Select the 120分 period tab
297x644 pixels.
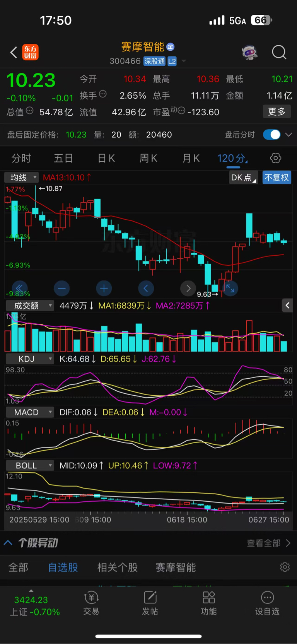click(x=232, y=158)
